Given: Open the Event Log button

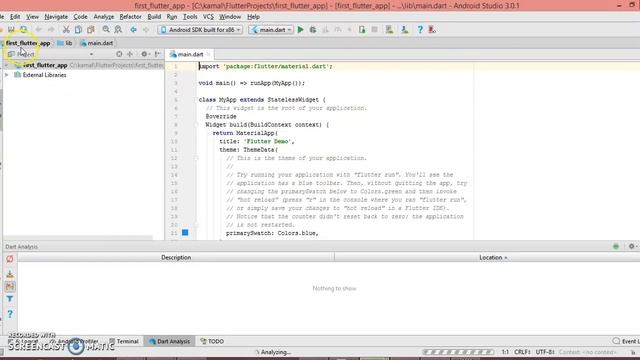Looking at the screenshot, I should click(626, 341).
